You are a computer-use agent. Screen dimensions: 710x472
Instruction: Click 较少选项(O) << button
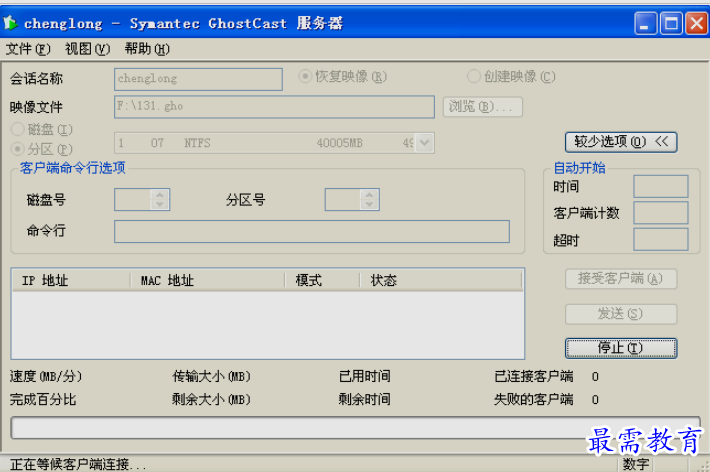click(x=621, y=142)
